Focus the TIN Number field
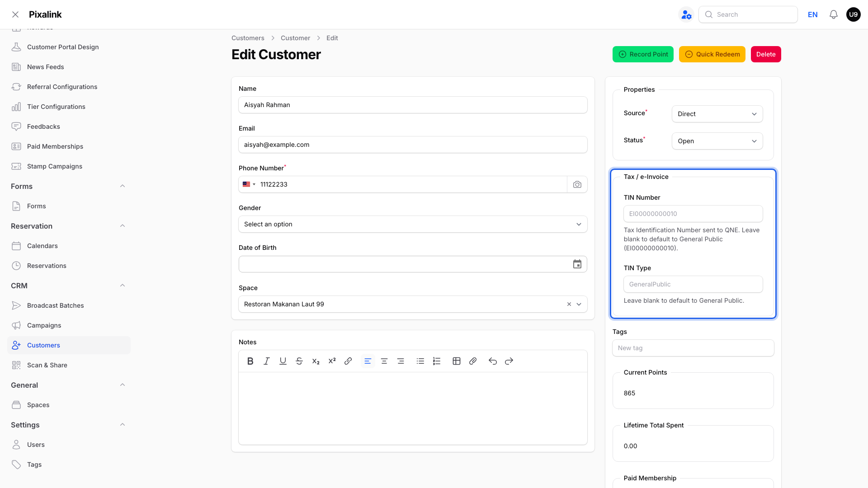 [693, 214]
